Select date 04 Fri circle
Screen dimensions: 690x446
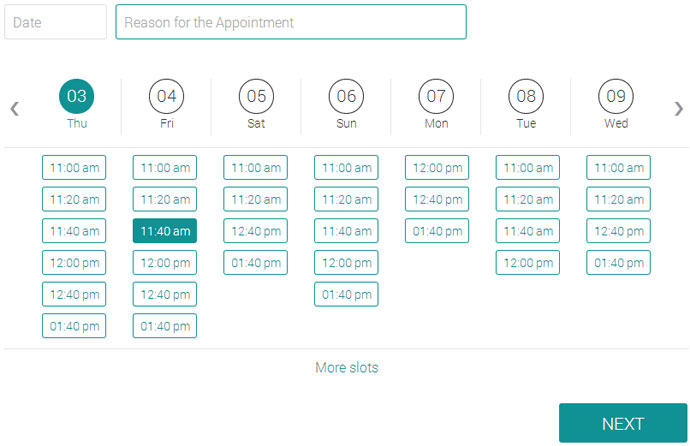pyautogui.click(x=166, y=96)
